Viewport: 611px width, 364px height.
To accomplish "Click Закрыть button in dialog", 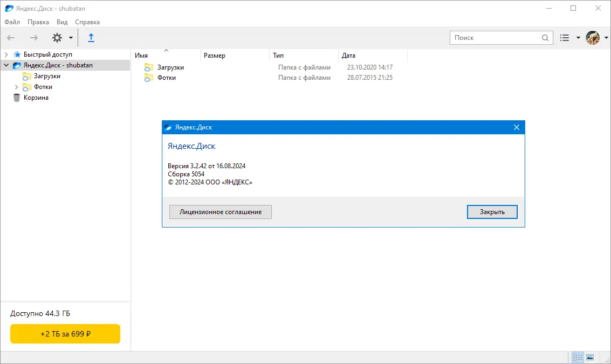I will 492,212.
